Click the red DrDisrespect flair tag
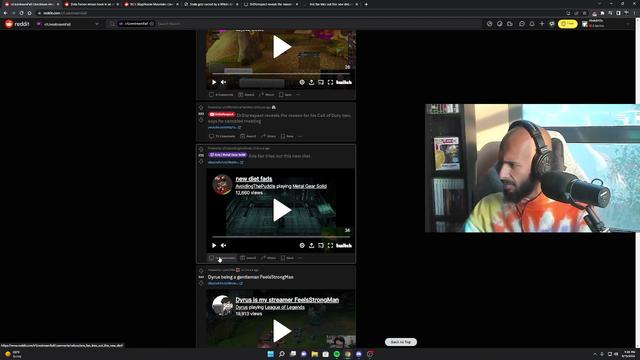 (222, 115)
